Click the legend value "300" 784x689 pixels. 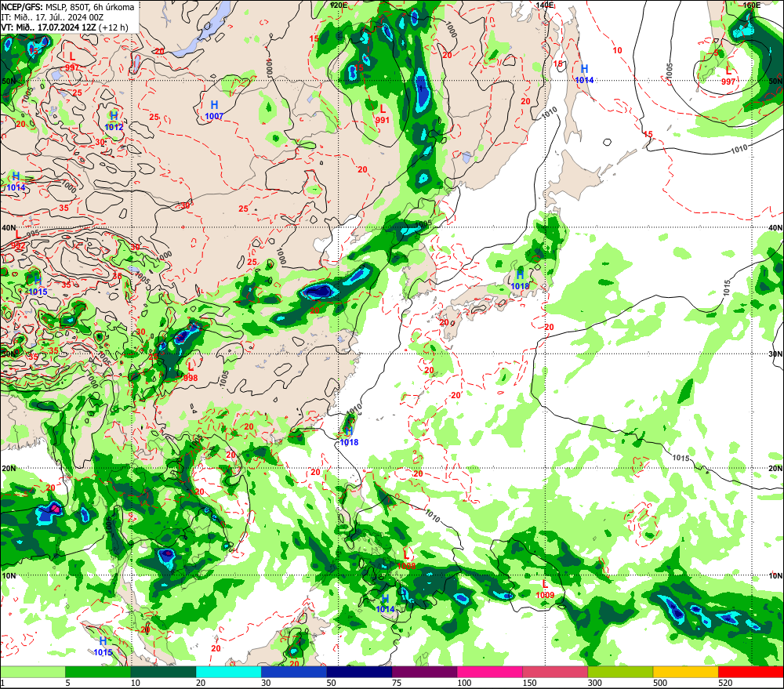coord(595,683)
